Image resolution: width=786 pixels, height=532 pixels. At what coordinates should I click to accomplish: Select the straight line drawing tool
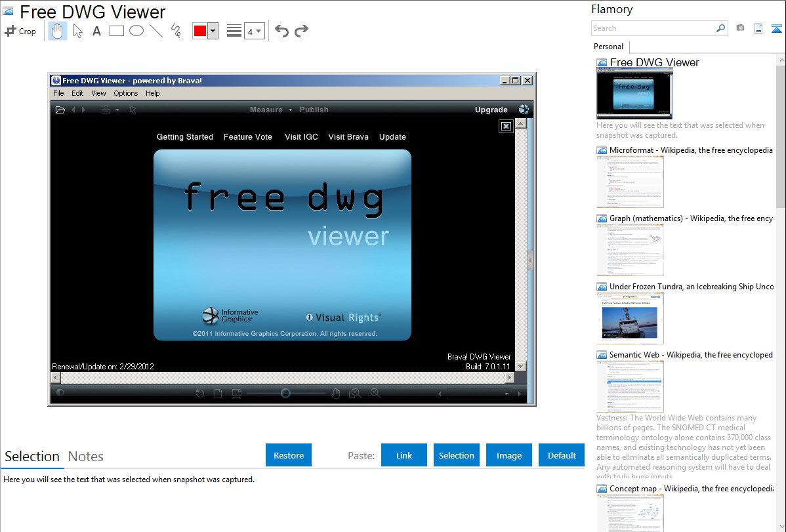[156, 31]
